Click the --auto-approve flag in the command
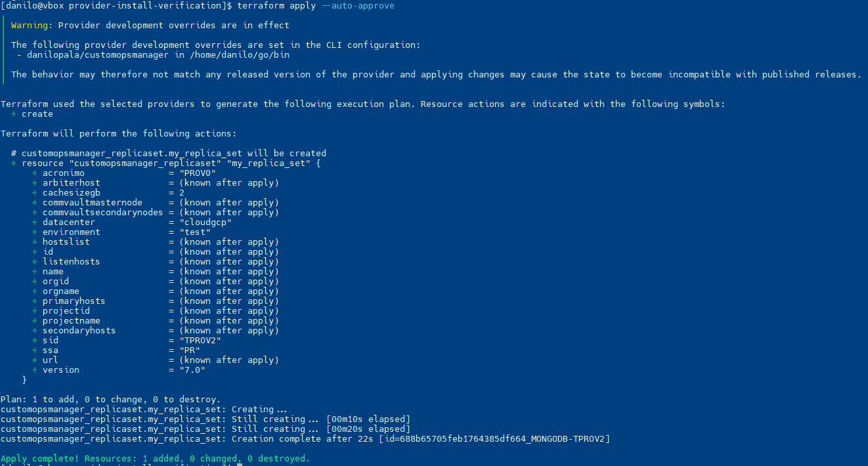 [358, 5]
